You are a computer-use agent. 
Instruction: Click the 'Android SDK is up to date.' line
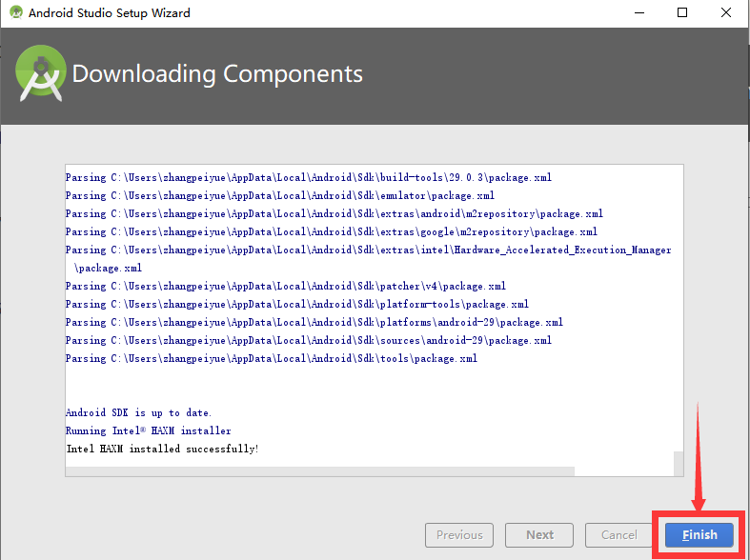point(138,412)
